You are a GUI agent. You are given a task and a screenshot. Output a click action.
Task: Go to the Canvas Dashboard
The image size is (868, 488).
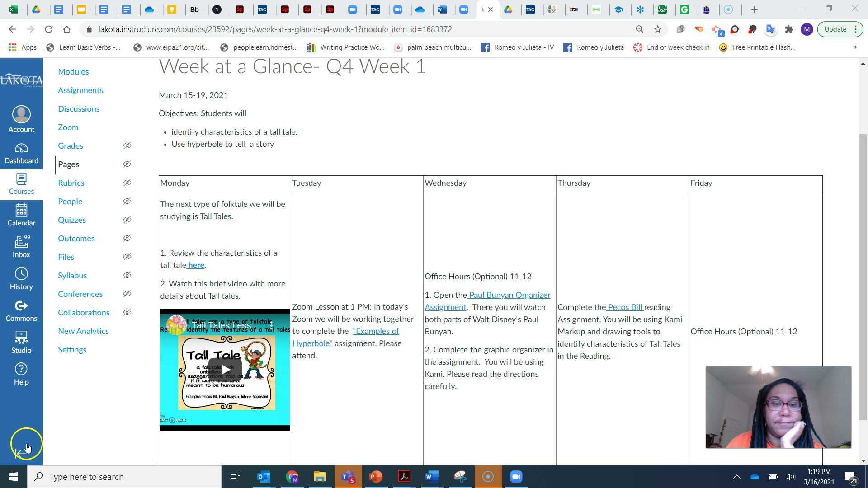coord(21,153)
